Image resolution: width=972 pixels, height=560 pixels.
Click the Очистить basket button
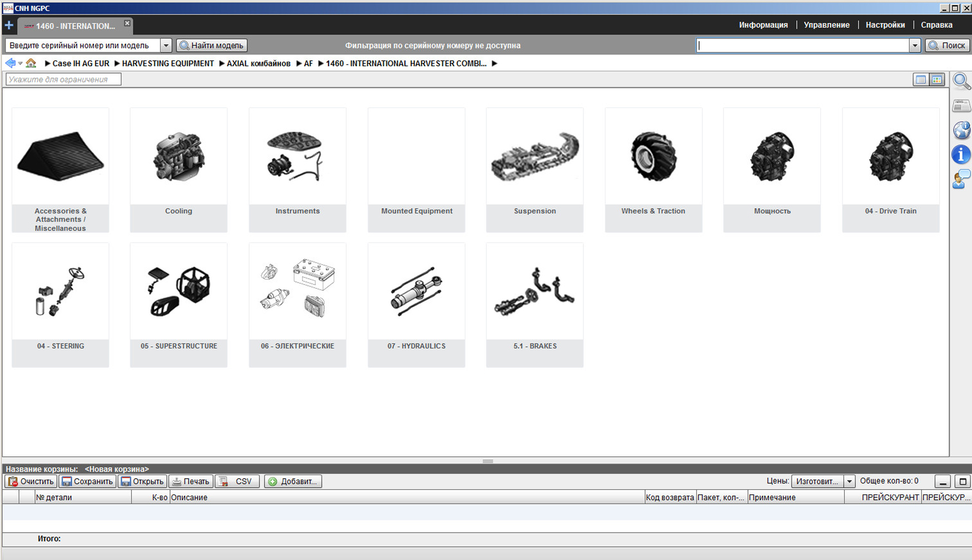(x=31, y=482)
